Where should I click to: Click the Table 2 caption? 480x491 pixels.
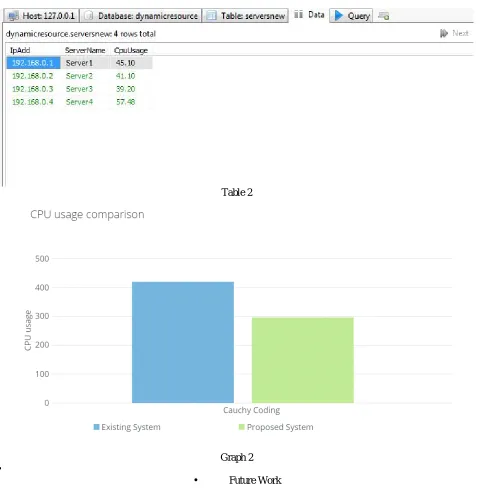[237, 192]
